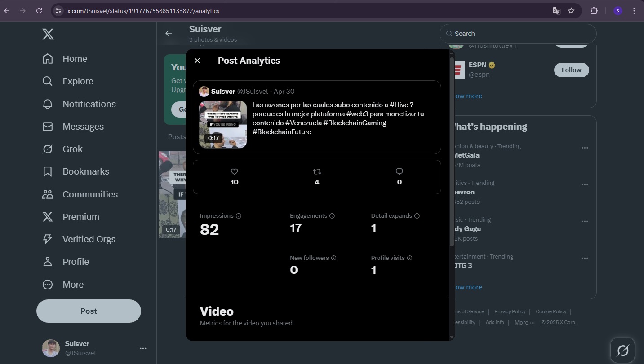Click the #Hive hashtag in the post
This screenshot has width=644, height=364.
399,105
